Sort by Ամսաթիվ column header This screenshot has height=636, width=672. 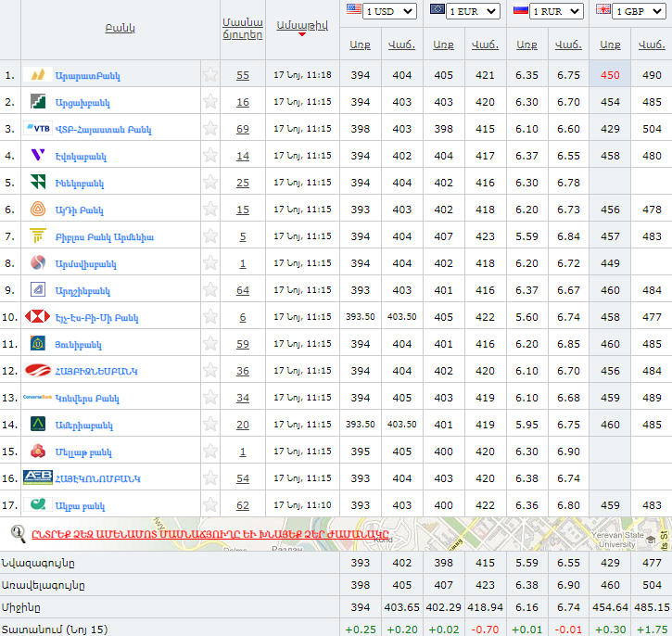pos(302,26)
